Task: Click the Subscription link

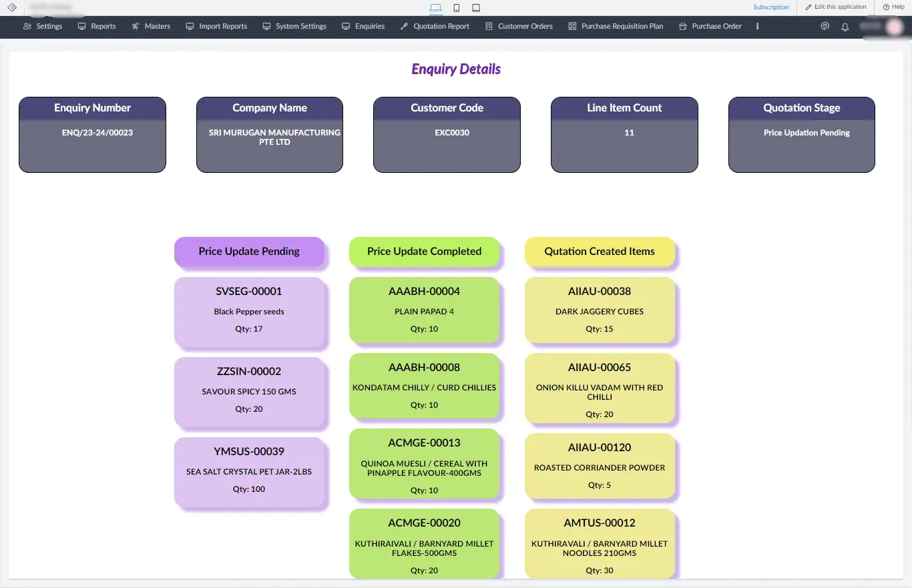Action: (x=771, y=7)
